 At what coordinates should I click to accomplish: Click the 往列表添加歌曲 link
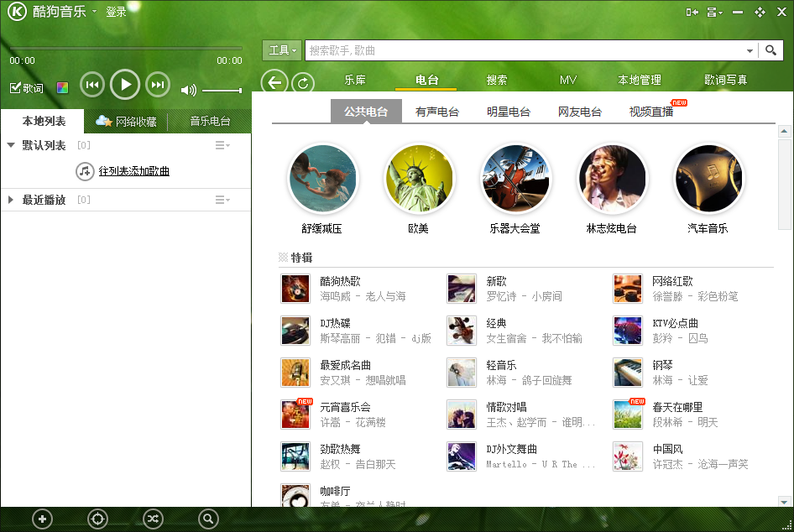(133, 171)
